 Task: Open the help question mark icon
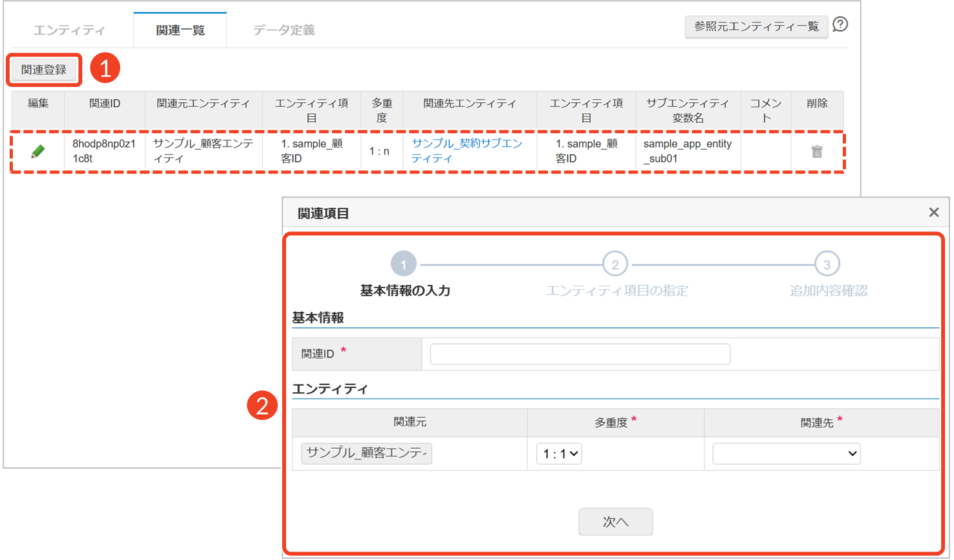840,25
